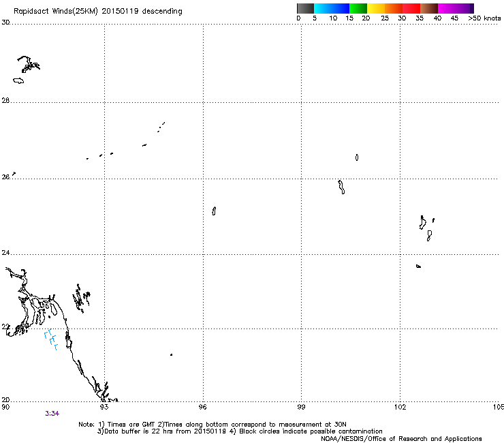Click the purple '3:34' time stamp
Image resolution: width=504 pixels, height=443 pixels.
[x=52, y=414]
